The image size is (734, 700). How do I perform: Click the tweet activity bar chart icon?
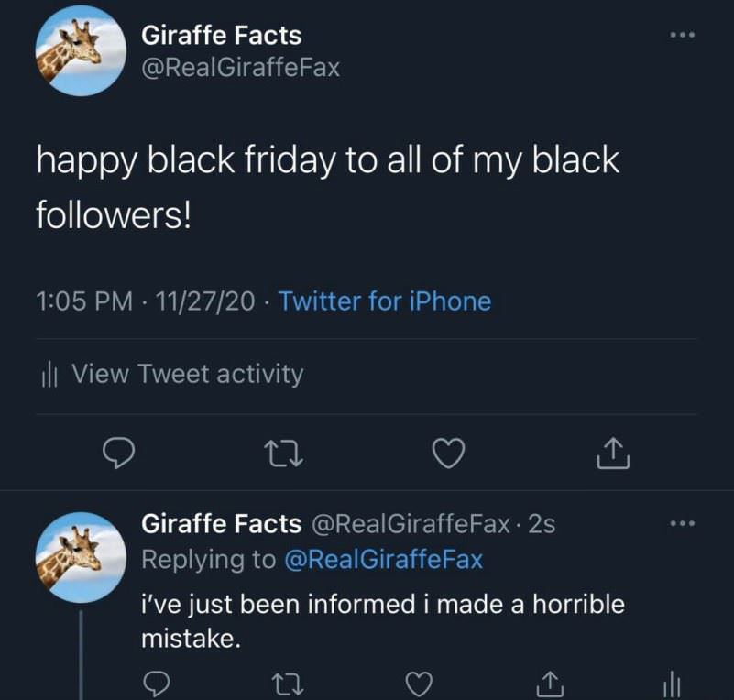click(50, 375)
